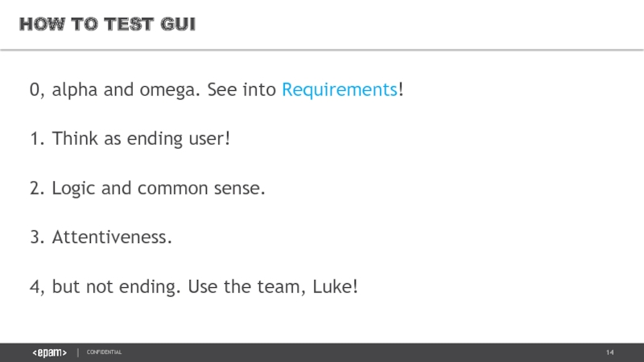Screen dimensions: 644x362
Task: Click the word omega in first line
Action: 171,90
